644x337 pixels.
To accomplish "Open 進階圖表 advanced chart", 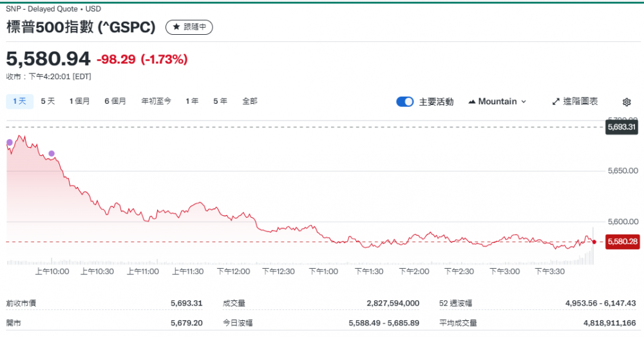I will click(x=575, y=101).
